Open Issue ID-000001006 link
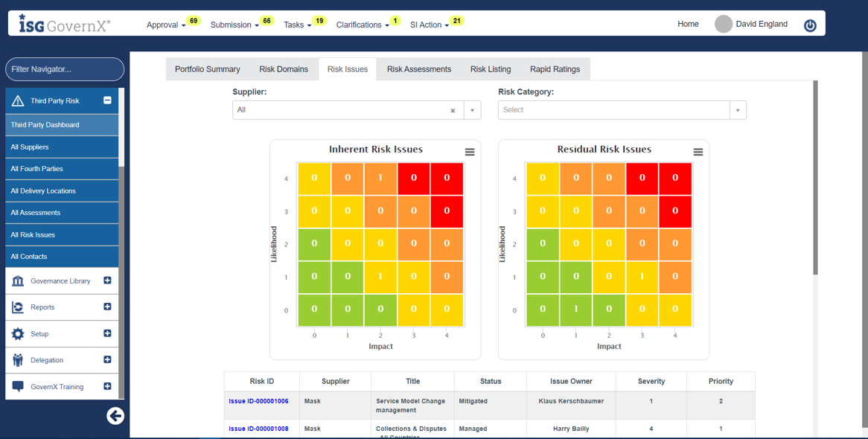This screenshot has height=439, width=868. tap(258, 401)
